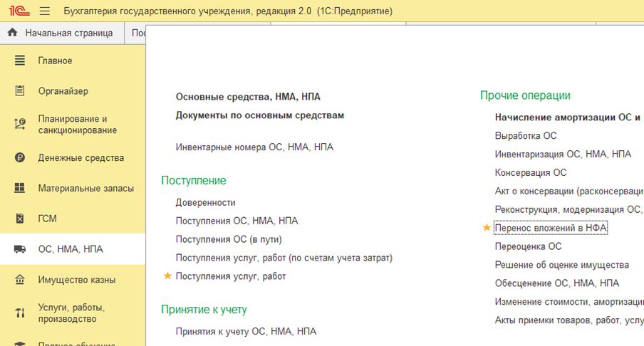Click the Услуги, работы, производство tools icon
This screenshot has height=346, width=644.
(20, 313)
